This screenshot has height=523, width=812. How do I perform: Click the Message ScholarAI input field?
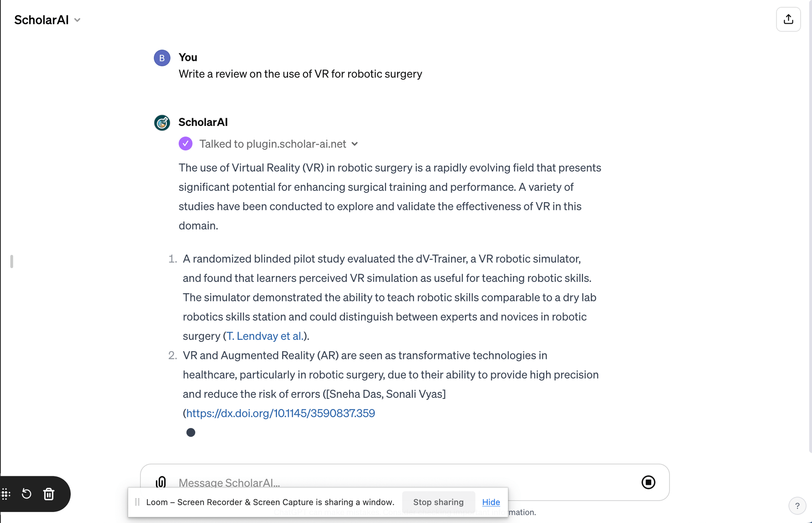point(284,482)
